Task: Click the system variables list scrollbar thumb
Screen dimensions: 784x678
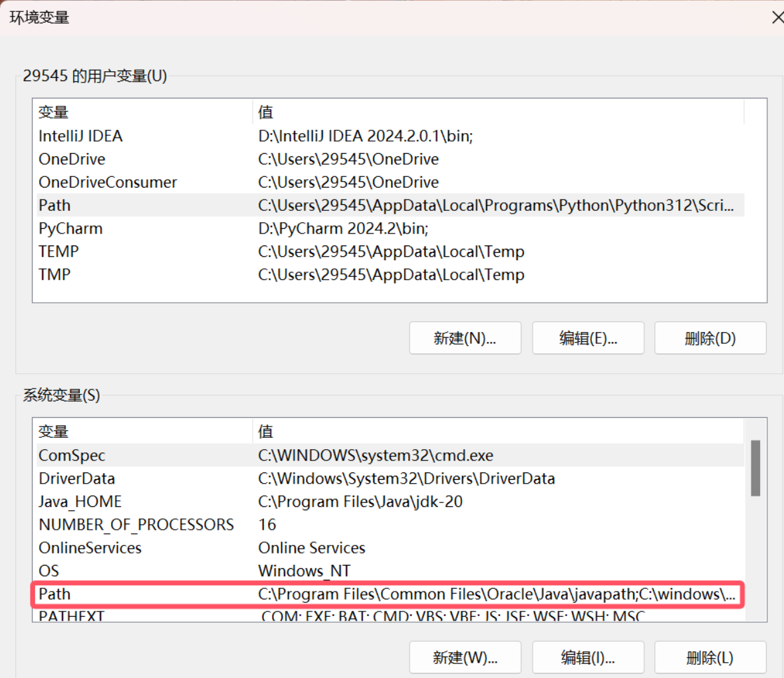Action: [x=755, y=468]
